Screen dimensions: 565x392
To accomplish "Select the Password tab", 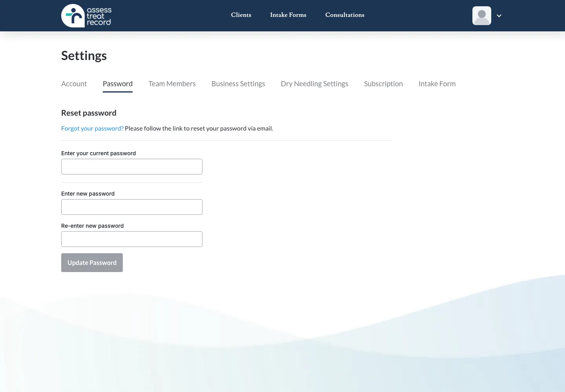I will tap(118, 84).
